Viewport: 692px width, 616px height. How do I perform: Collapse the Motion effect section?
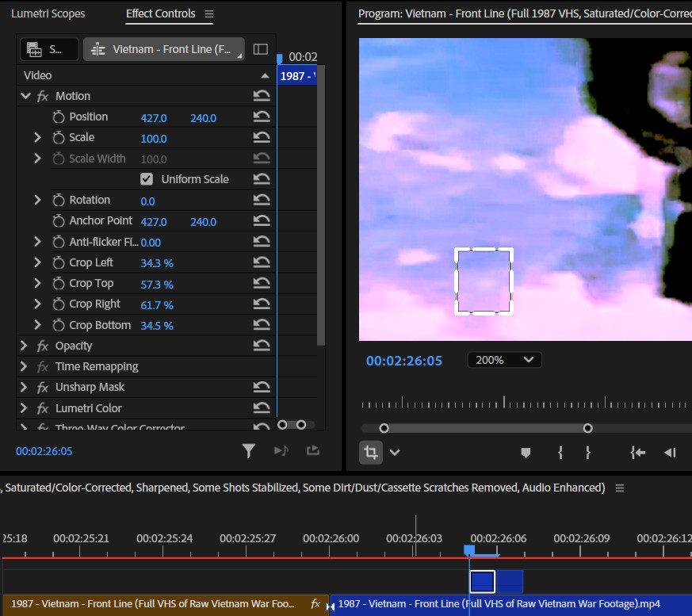25,96
